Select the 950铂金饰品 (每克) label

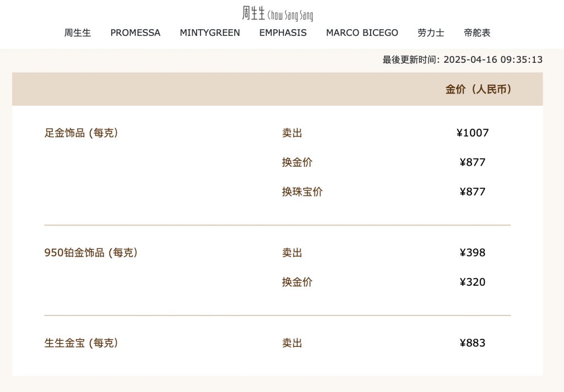click(x=91, y=253)
